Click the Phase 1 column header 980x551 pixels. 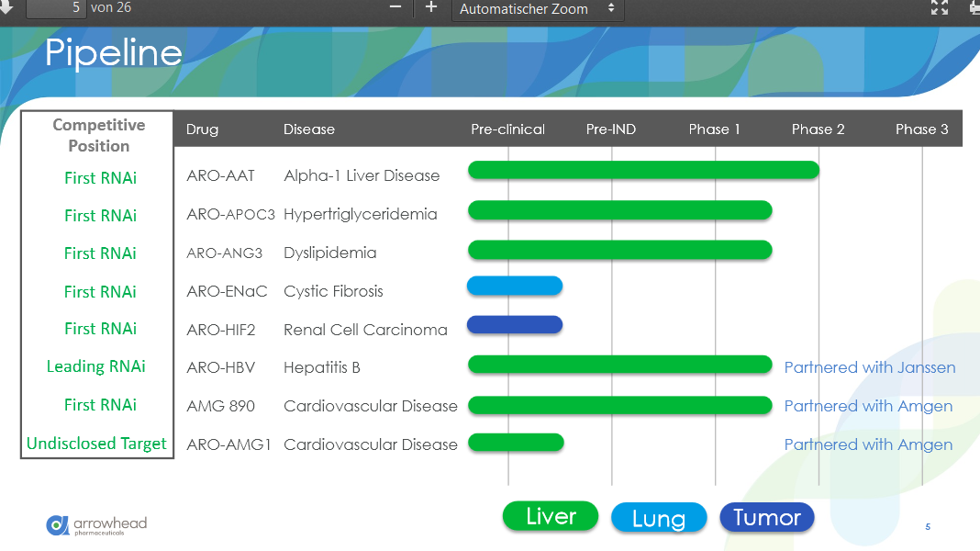(x=715, y=129)
